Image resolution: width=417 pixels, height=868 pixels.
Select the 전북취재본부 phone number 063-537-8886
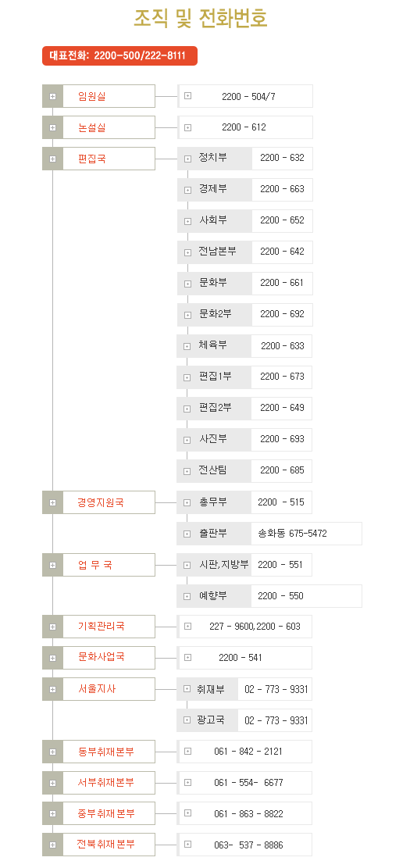tap(248, 845)
